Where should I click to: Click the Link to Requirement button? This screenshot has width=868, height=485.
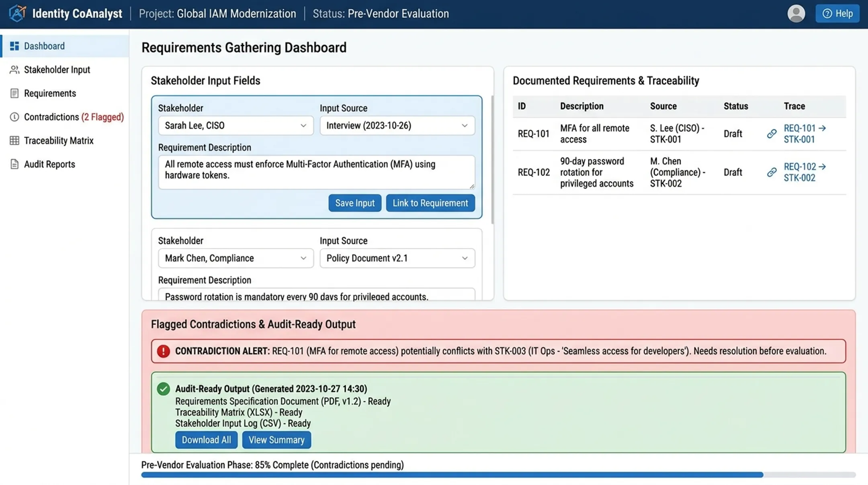point(430,203)
